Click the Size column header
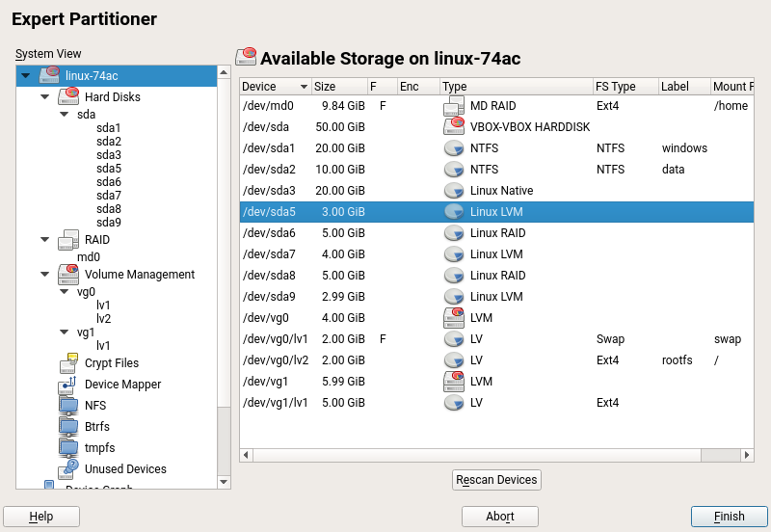 (338, 87)
